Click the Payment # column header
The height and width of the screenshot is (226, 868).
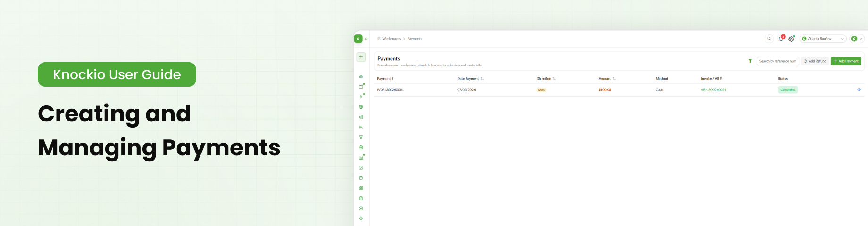pyautogui.click(x=385, y=79)
